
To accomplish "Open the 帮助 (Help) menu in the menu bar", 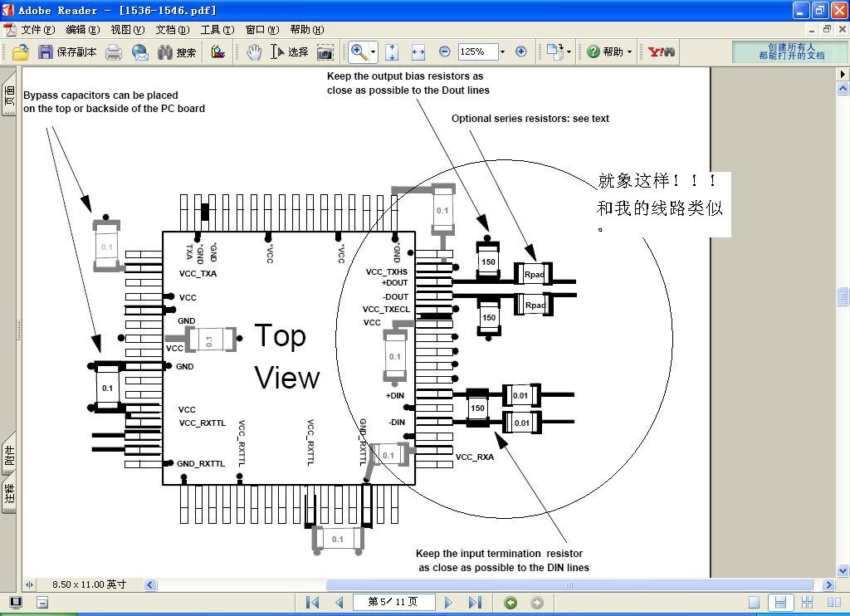I will 307,30.
